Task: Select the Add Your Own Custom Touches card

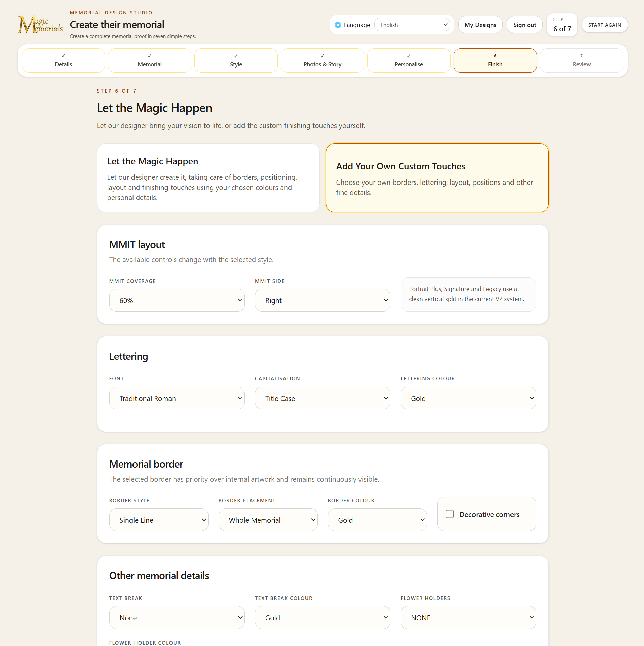Action: [x=437, y=178]
